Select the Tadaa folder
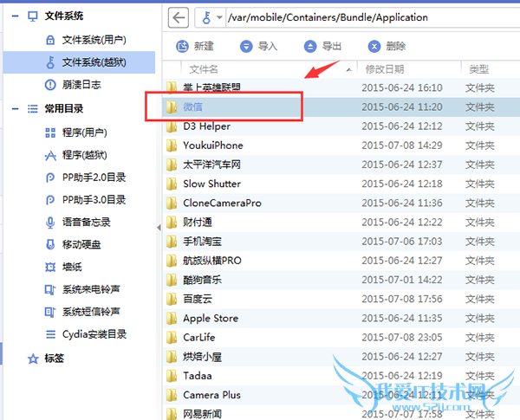The width and height of the screenshot is (520, 420). pos(341,376)
